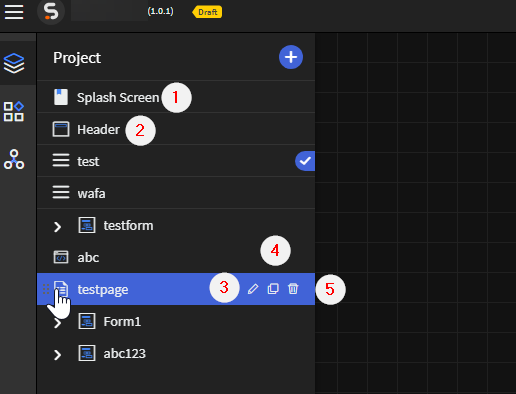Open the connections node sidebar icon

[x=14, y=159]
